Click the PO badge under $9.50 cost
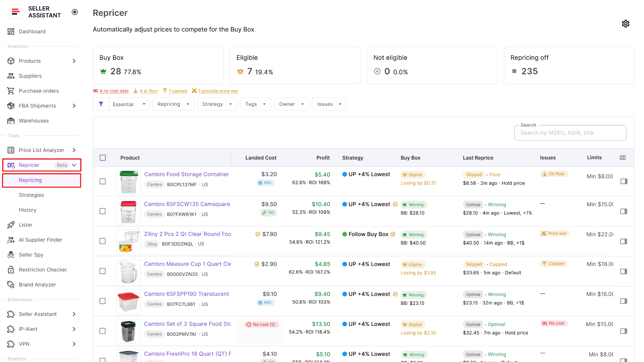 pos(268,213)
